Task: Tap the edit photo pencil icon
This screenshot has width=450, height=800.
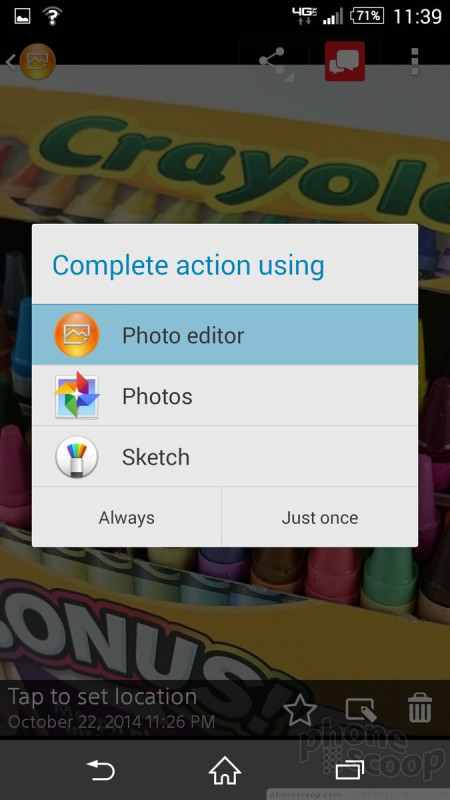Action: (361, 709)
